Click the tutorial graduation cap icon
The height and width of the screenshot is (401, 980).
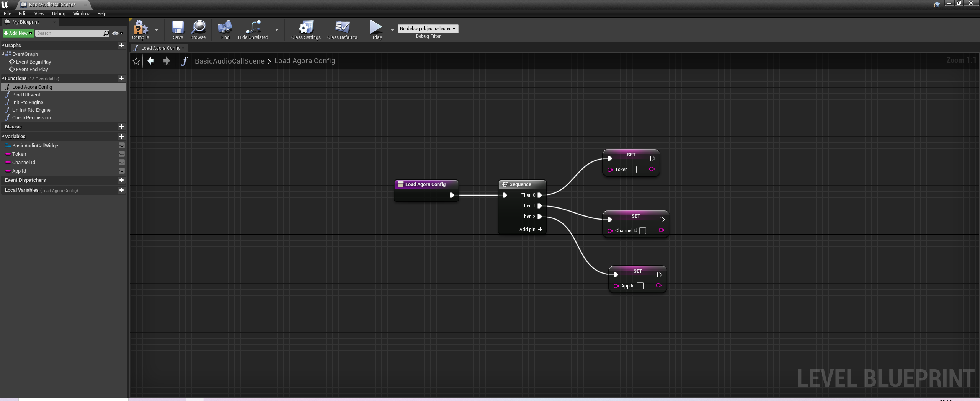937,4
